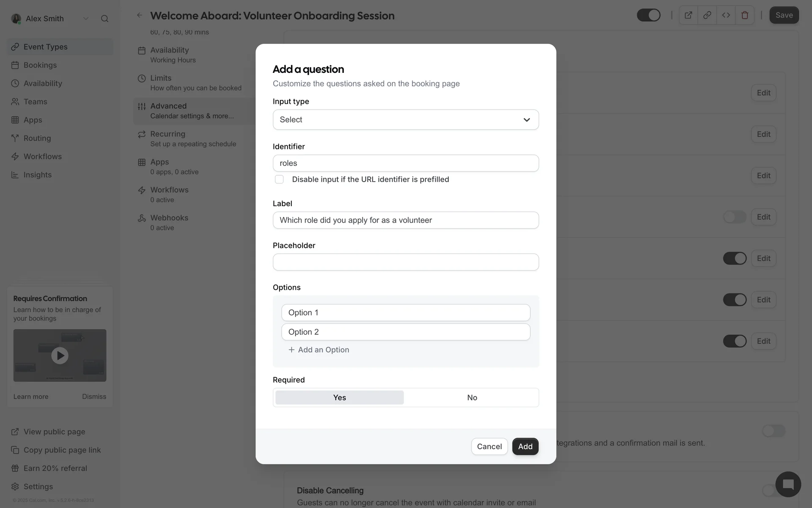Click Add an Option

[x=319, y=350]
